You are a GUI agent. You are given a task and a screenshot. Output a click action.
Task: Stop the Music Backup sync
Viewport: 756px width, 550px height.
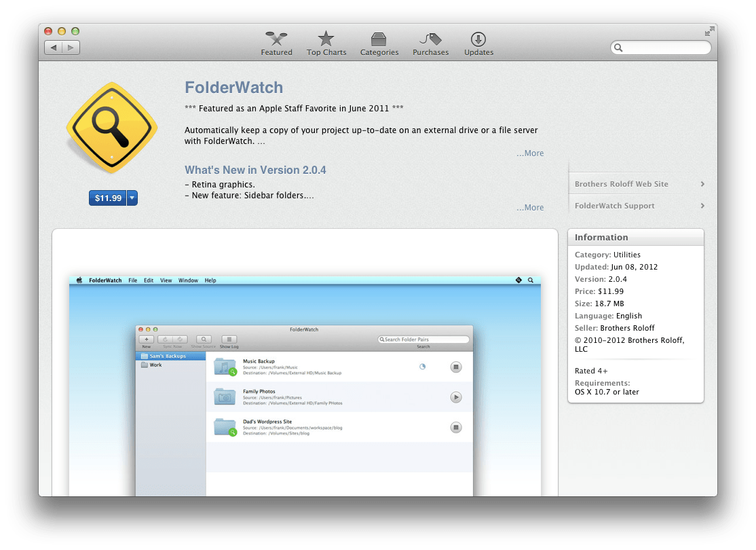point(455,367)
